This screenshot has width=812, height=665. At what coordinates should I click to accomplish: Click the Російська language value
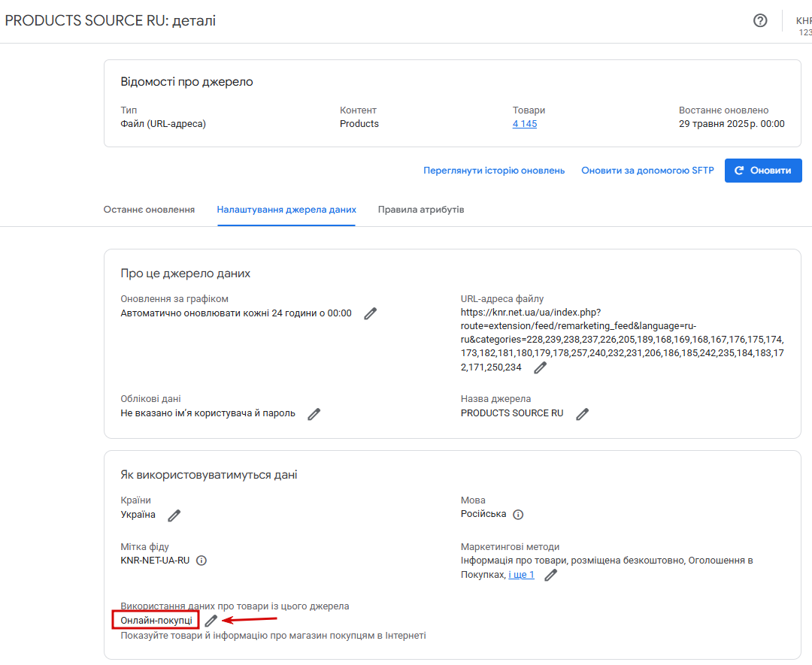[x=483, y=514]
